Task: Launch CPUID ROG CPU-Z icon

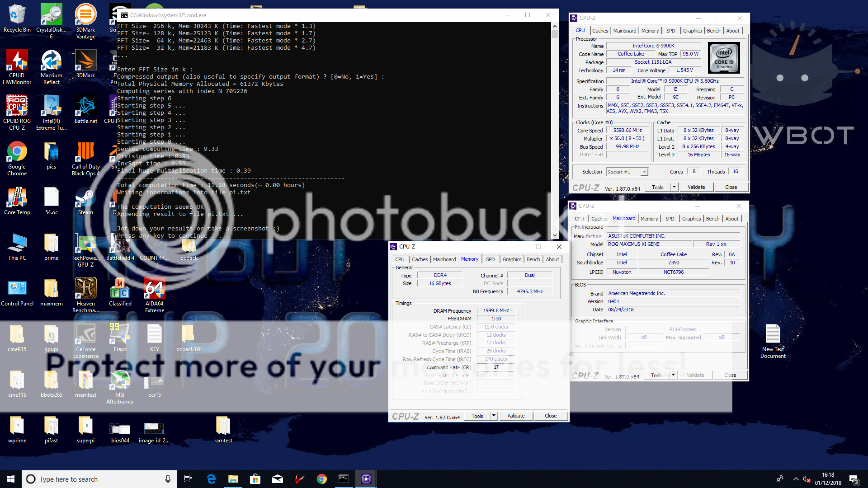Action: click(17, 113)
